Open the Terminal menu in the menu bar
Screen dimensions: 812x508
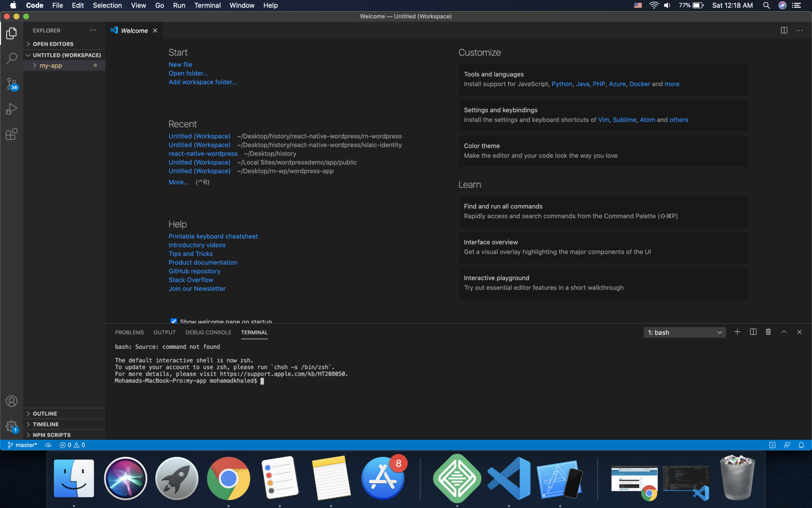click(207, 5)
